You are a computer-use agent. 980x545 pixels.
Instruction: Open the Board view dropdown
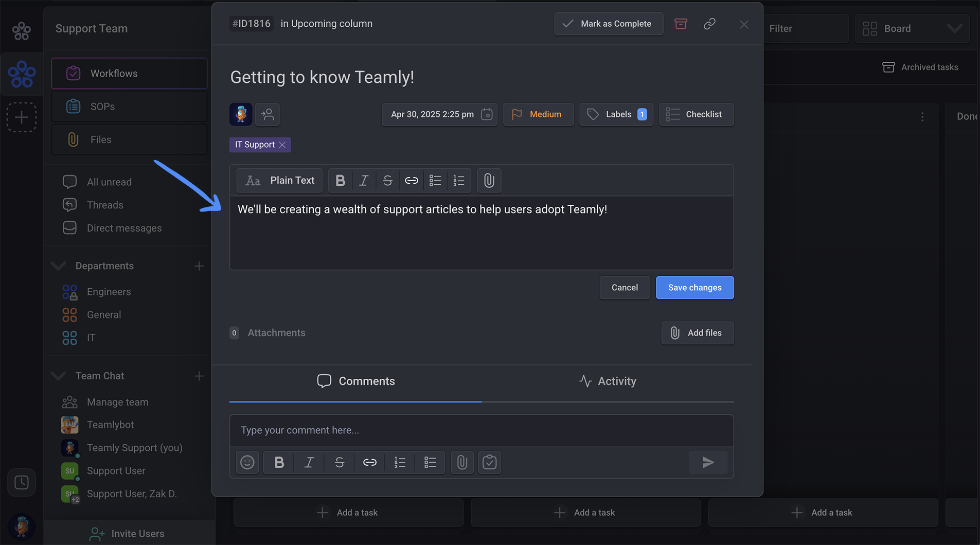pyautogui.click(x=912, y=29)
